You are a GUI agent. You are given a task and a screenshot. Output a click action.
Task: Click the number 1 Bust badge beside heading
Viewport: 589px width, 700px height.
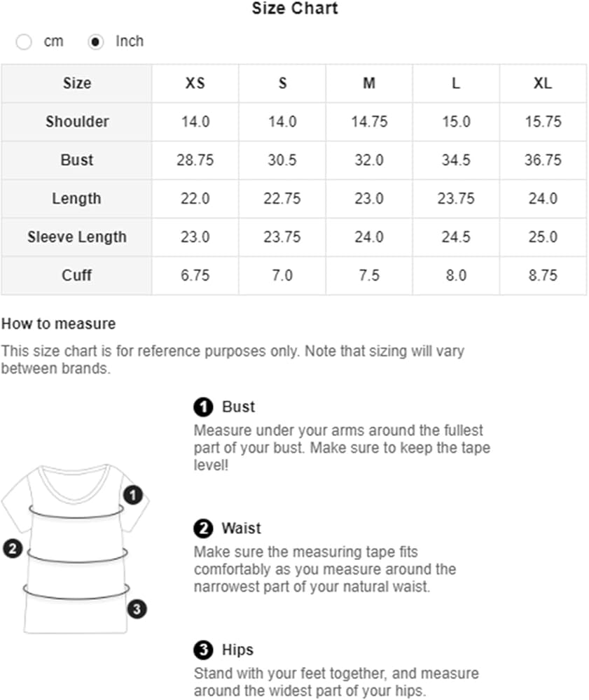202,407
